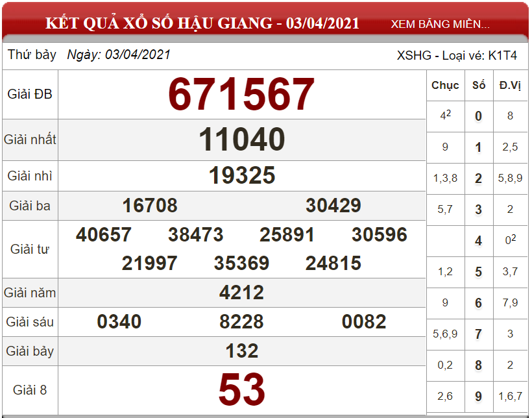Click fifth prize number 4212
The image size is (532, 418).
pyautogui.click(x=241, y=292)
